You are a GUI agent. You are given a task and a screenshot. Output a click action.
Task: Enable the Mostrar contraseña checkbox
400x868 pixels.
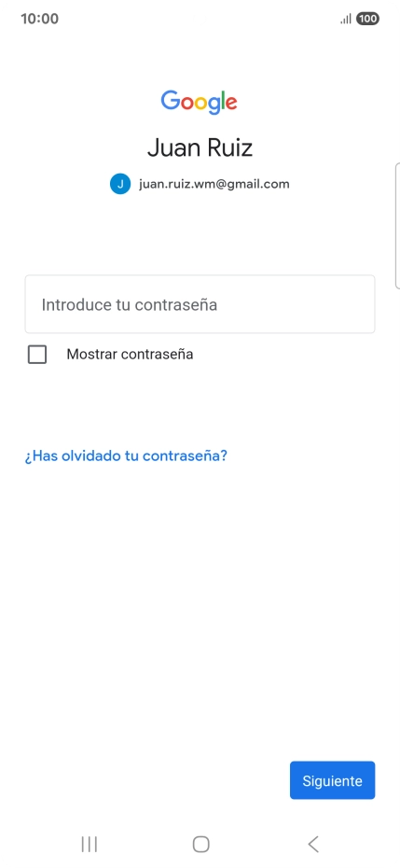(x=37, y=355)
